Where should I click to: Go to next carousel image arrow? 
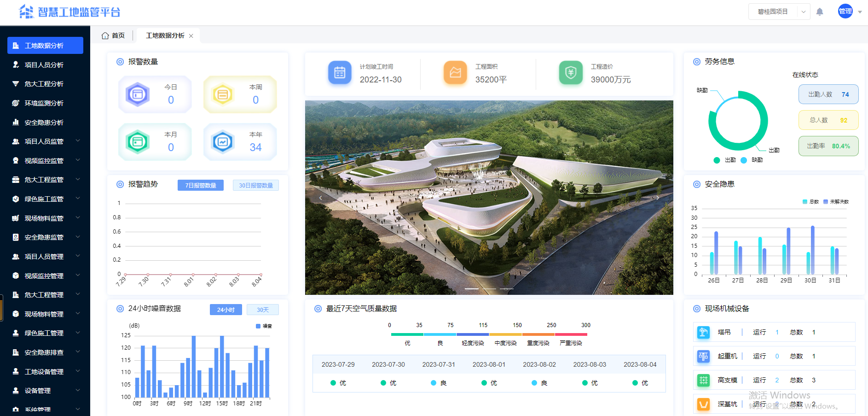[657, 198]
